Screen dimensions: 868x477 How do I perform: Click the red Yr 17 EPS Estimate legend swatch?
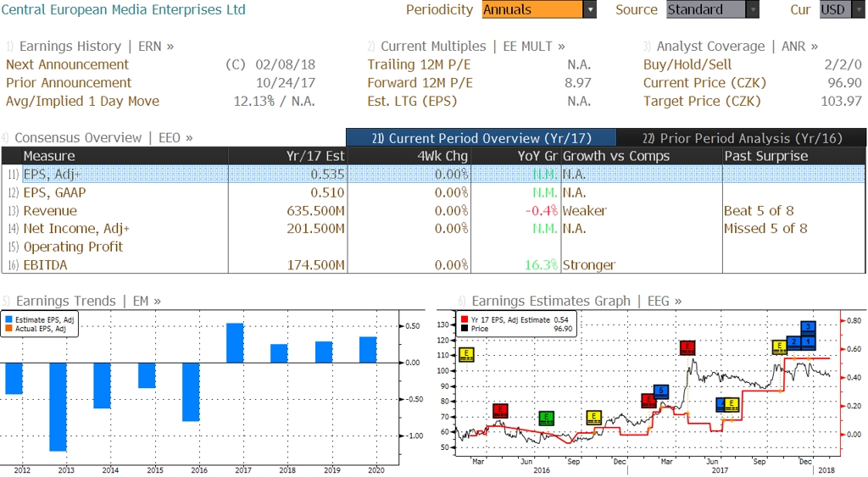(x=465, y=320)
